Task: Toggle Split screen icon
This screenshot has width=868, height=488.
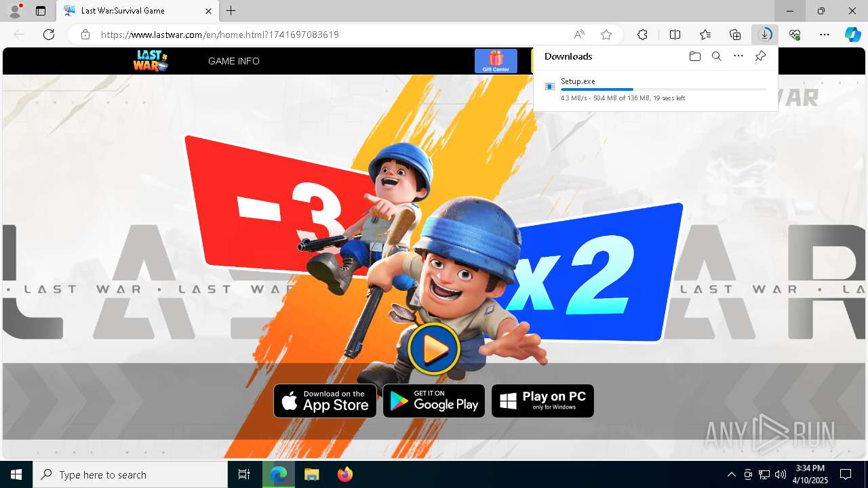Action: point(675,35)
